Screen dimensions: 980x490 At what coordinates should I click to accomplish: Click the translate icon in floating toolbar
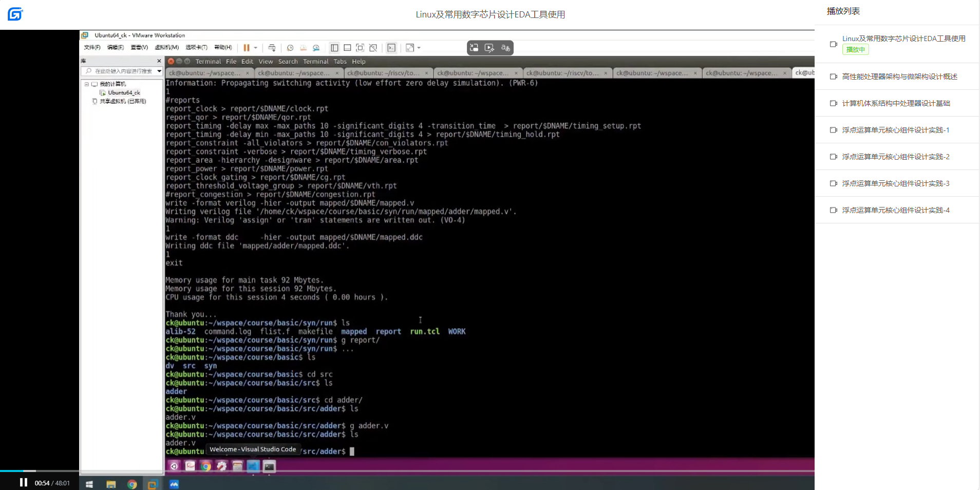click(x=505, y=48)
